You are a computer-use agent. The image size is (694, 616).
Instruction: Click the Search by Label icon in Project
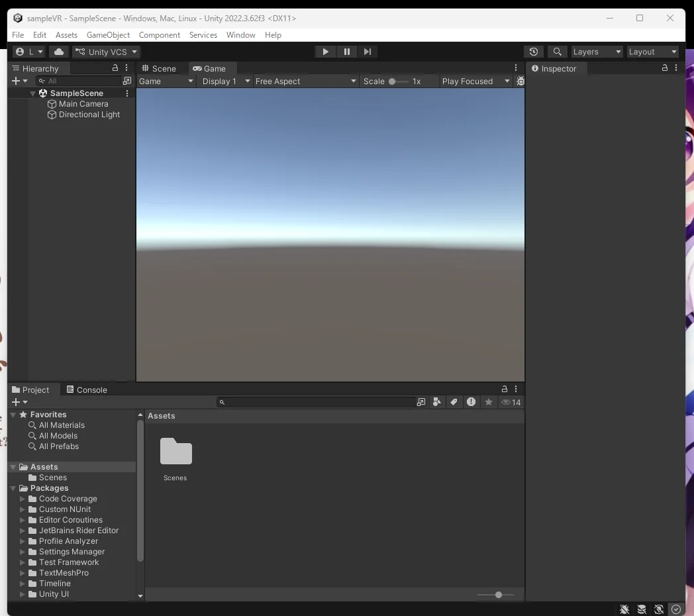click(454, 402)
